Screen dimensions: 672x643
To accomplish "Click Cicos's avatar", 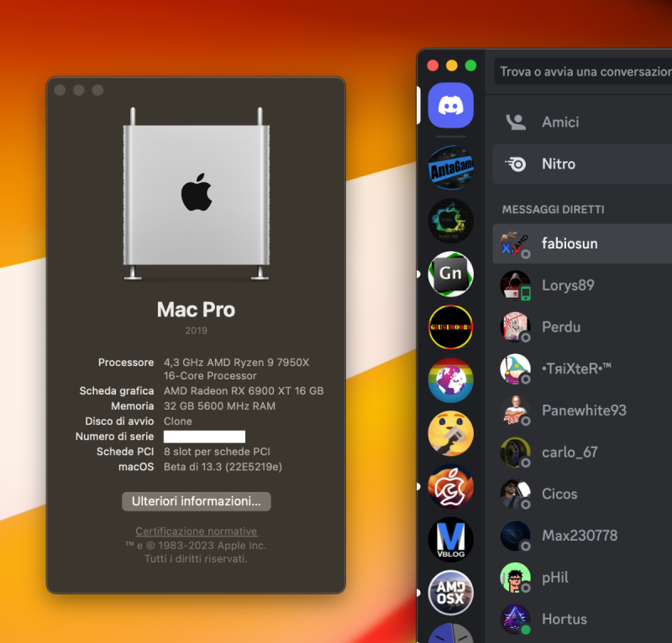I will 515,494.
